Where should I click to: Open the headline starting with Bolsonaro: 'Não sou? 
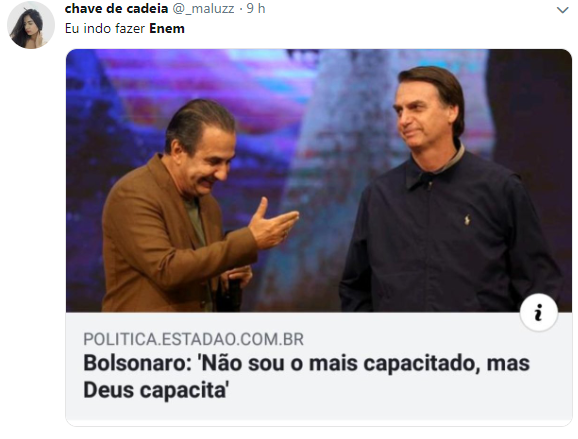coord(306,376)
